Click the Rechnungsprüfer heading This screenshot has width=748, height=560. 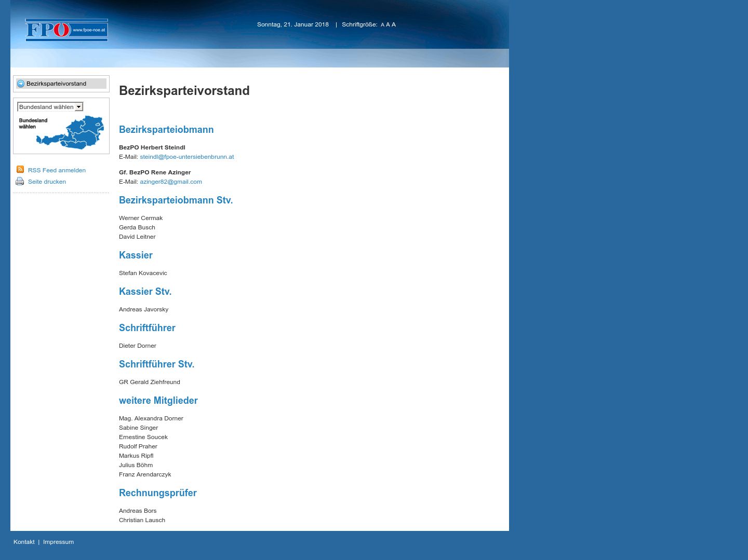tap(158, 493)
